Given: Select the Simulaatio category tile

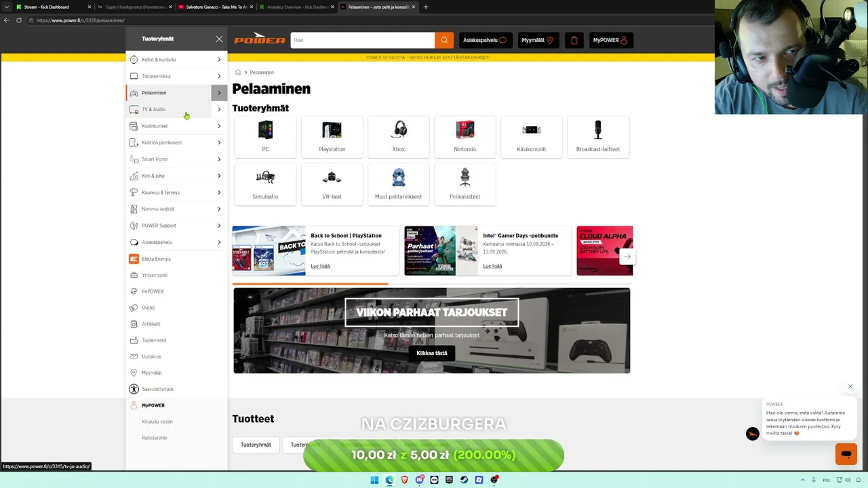Looking at the screenshot, I should coord(265,184).
